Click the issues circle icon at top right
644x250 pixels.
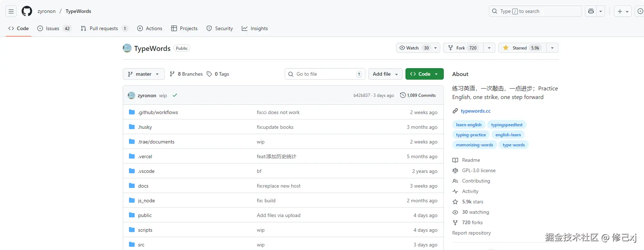click(x=640, y=11)
